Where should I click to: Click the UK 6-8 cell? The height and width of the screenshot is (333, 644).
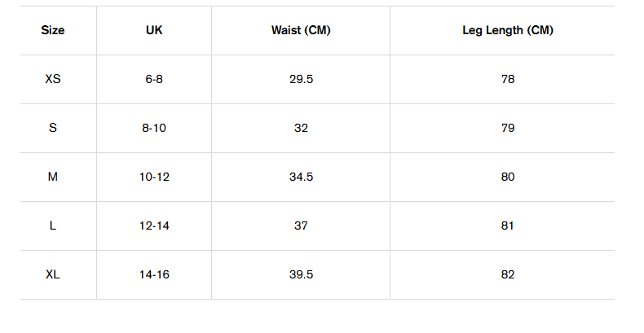pyautogui.click(x=154, y=79)
